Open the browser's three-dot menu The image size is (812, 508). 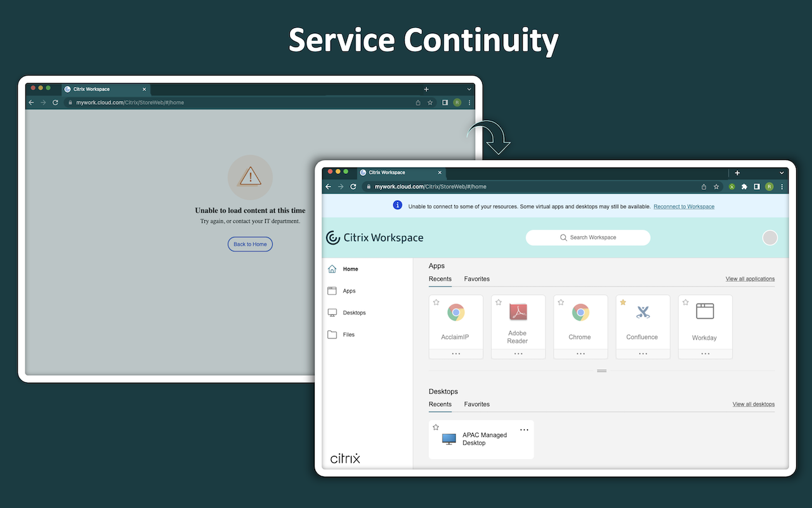(x=782, y=186)
